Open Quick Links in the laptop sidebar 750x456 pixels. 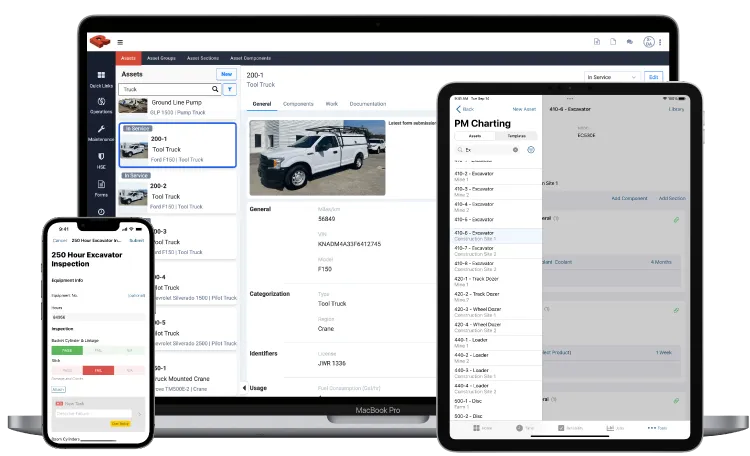101,79
